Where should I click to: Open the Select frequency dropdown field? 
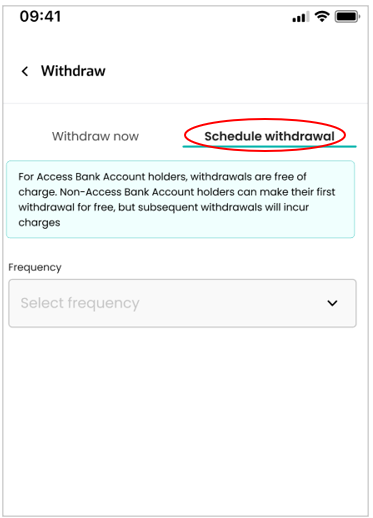(182, 303)
